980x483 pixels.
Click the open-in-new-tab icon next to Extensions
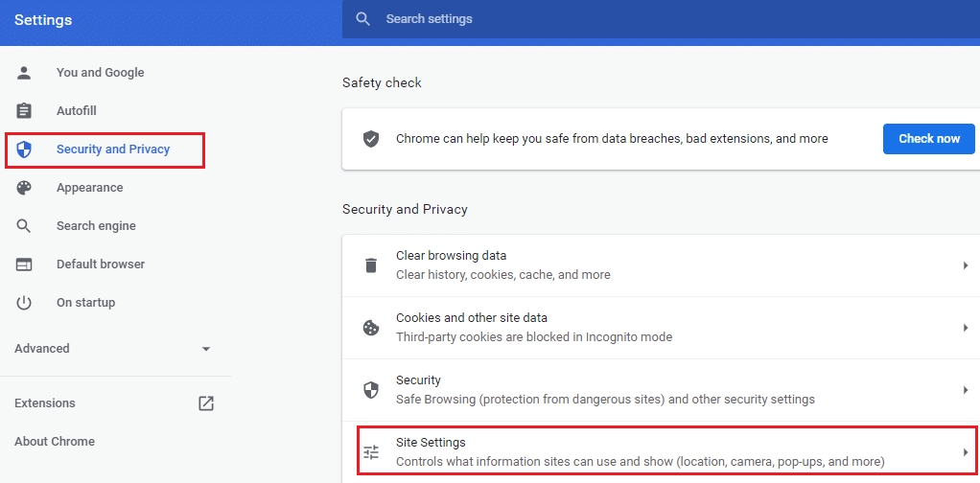(205, 403)
